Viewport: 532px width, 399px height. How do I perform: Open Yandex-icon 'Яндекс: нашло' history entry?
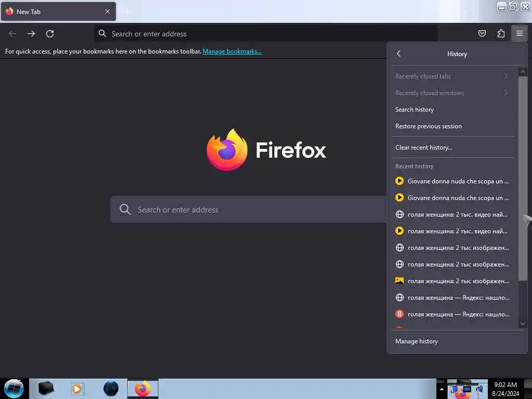point(453,314)
